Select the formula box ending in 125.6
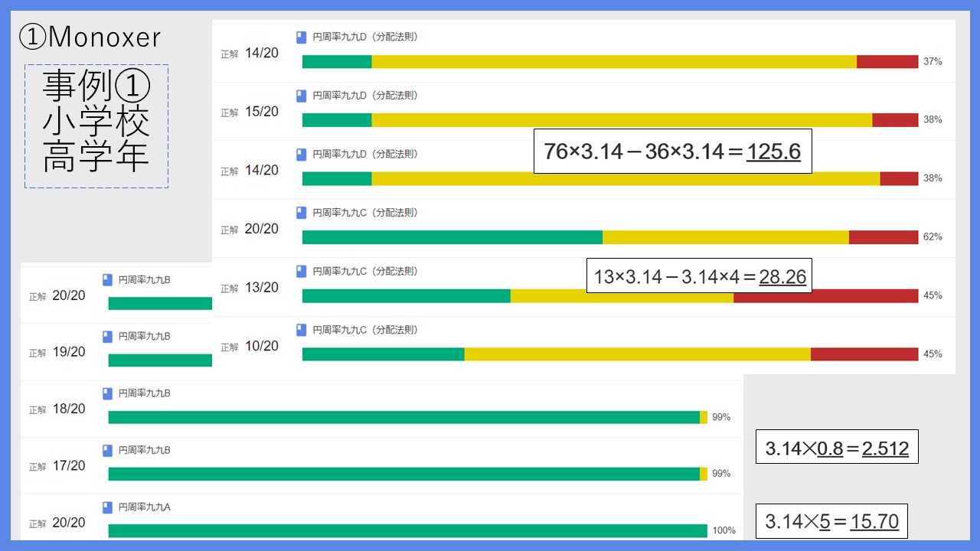The width and height of the screenshot is (980, 551). click(672, 152)
